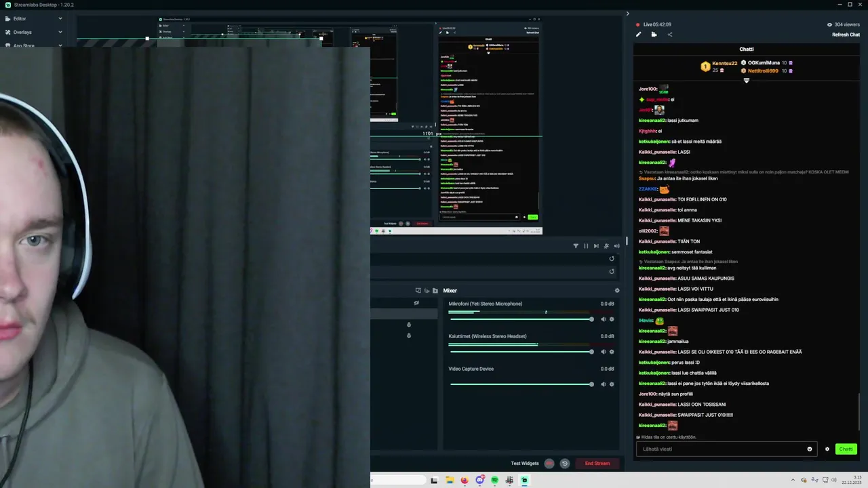Screen dimensions: 868x488
Task: Adjust Kaiuttimet headset volume slider
Action: 521,352
